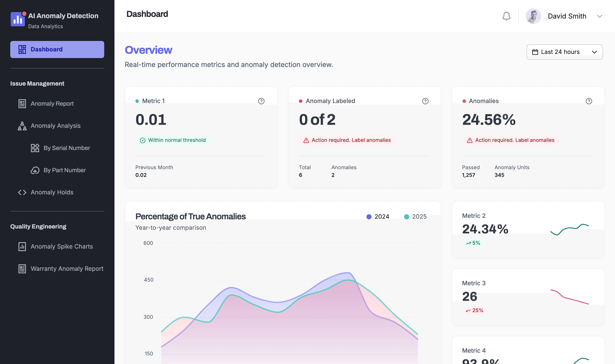Image resolution: width=615 pixels, height=364 pixels.
Task: Click the help icon on Metric 1 card
Action: coord(261,101)
